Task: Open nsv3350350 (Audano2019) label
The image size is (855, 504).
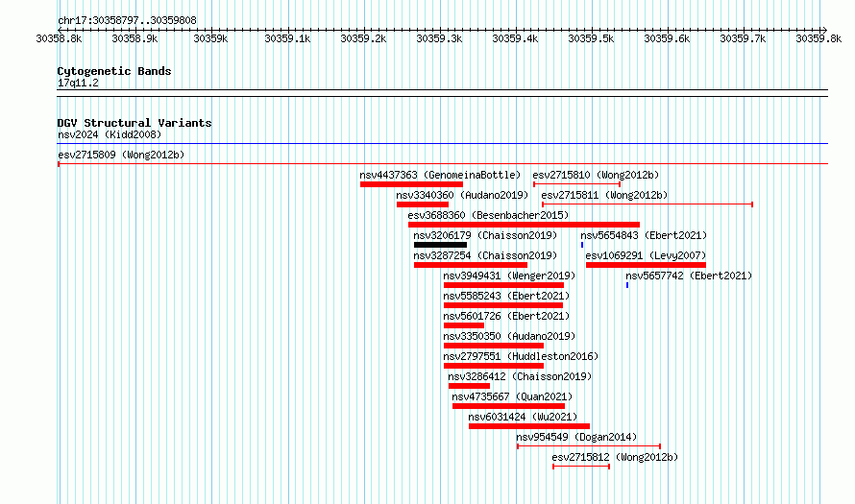Action: [x=509, y=336]
